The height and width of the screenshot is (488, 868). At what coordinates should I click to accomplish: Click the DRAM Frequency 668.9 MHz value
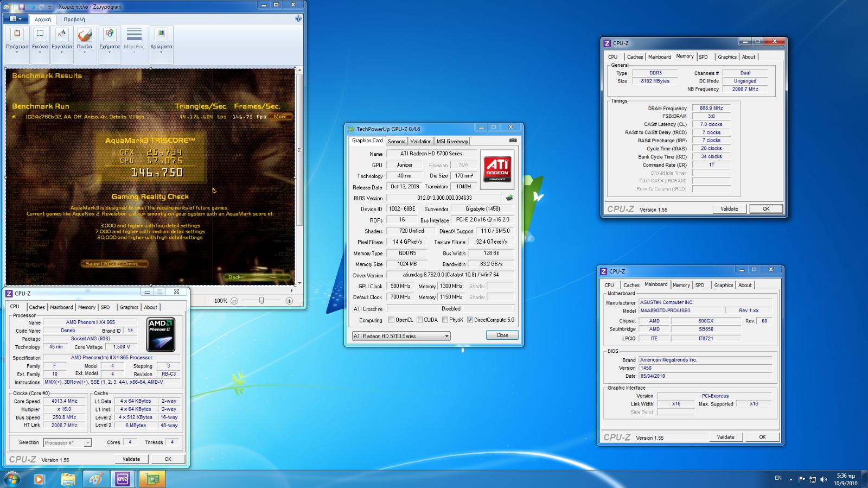(x=711, y=108)
